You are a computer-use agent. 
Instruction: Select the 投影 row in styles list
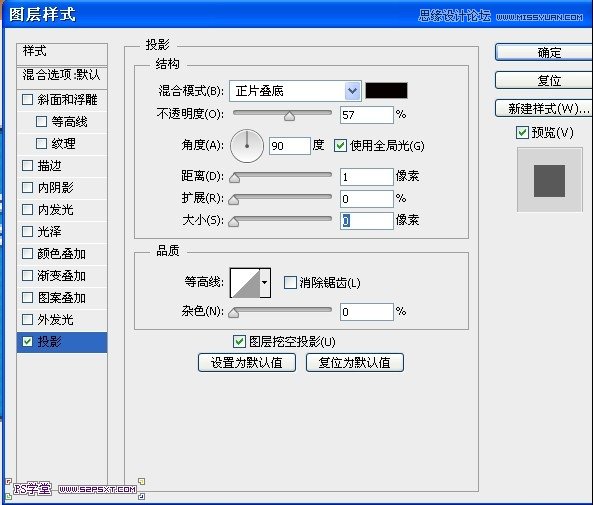(62, 342)
